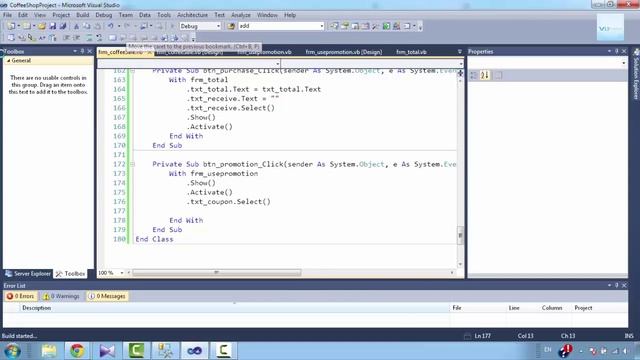
Task: Click the Find in Files icon
Action: point(231,26)
